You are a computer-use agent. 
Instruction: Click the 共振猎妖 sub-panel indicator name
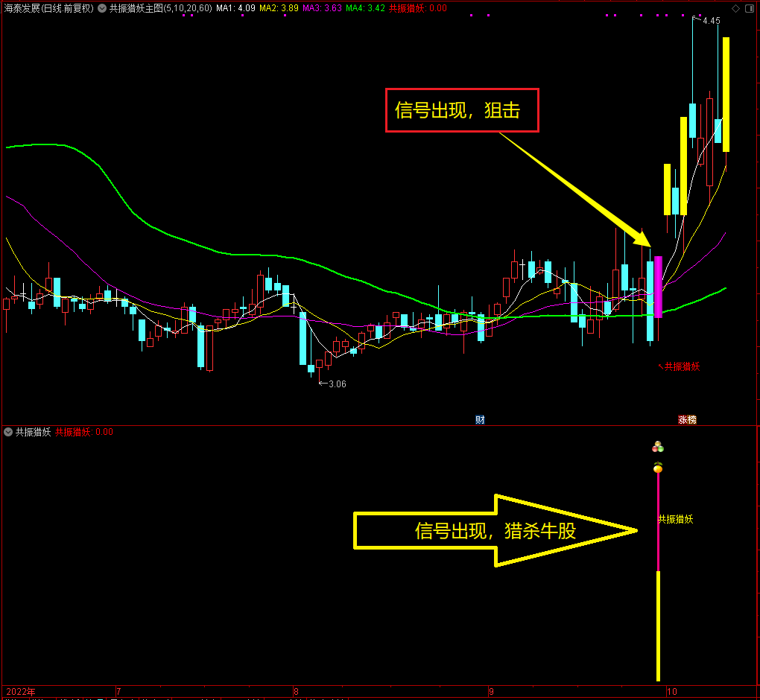33,432
